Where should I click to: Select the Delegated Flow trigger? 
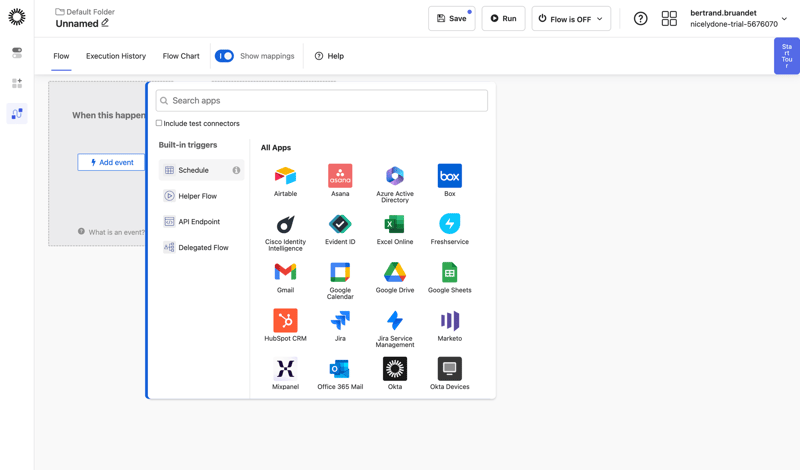[202, 248]
